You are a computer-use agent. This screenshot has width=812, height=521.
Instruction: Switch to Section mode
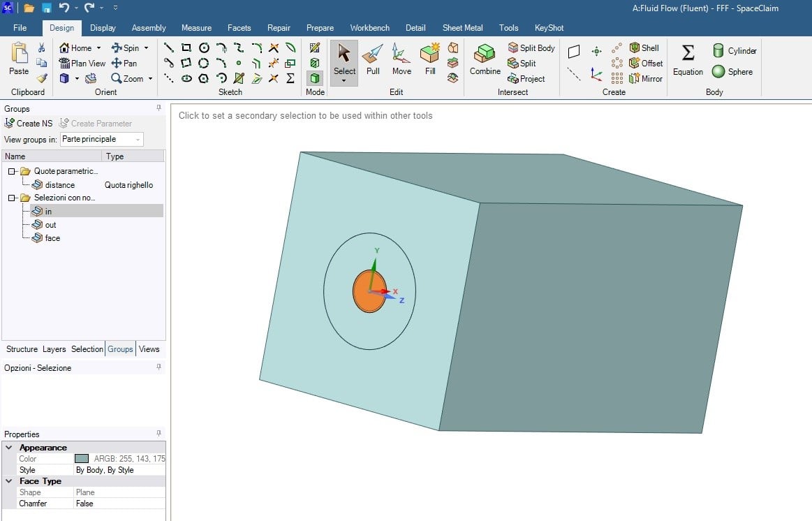coord(314,63)
